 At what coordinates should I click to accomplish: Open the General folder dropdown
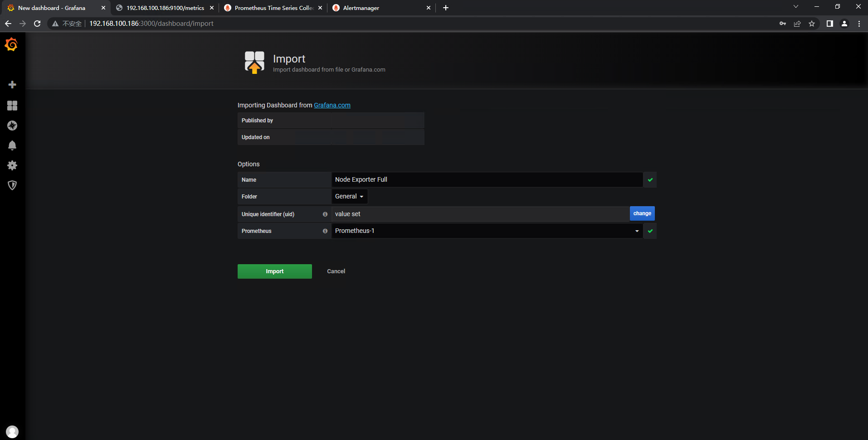pos(349,197)
